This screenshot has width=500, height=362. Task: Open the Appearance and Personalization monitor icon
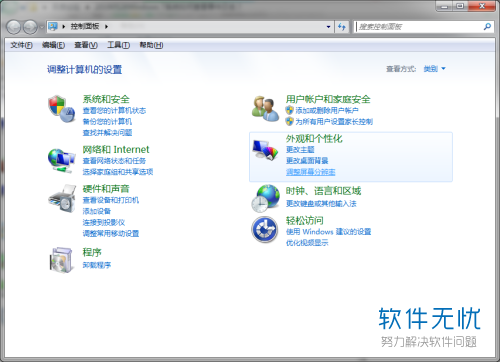click(265, 150)
